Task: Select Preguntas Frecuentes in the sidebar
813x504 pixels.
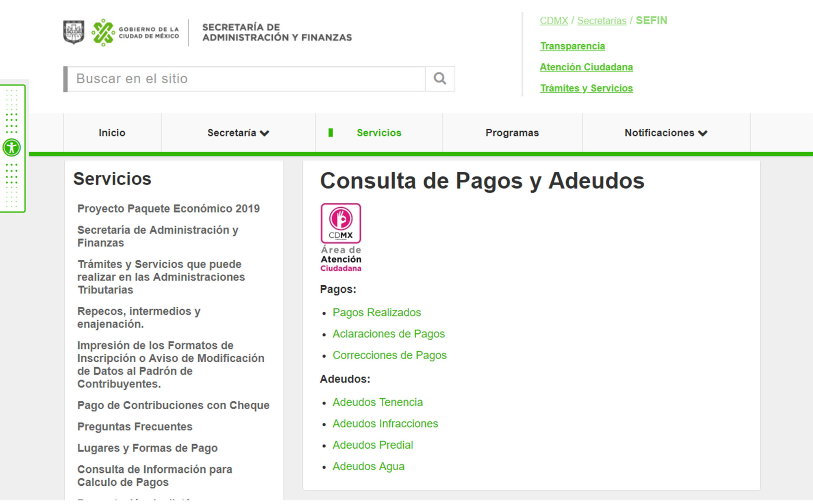Action: pyautogui.click(x=135, y=427)
